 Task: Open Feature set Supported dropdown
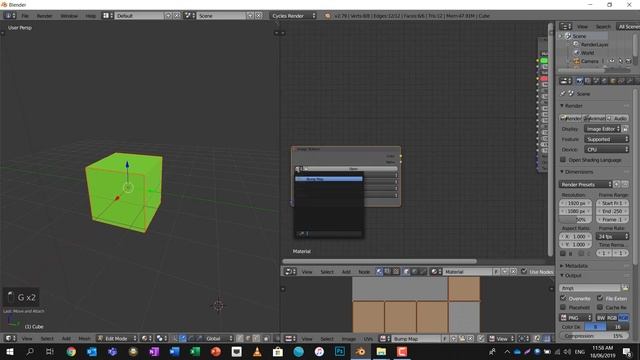point(607,139)
